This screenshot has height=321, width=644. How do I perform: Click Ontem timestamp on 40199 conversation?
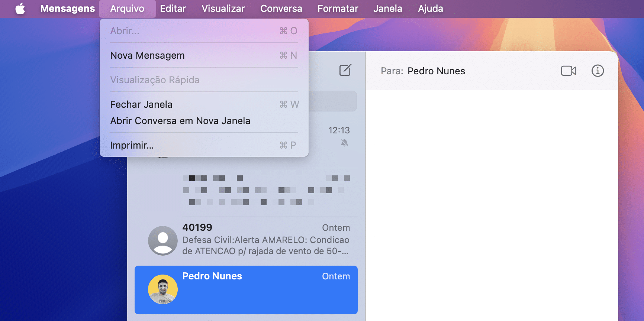click(336, 228)
